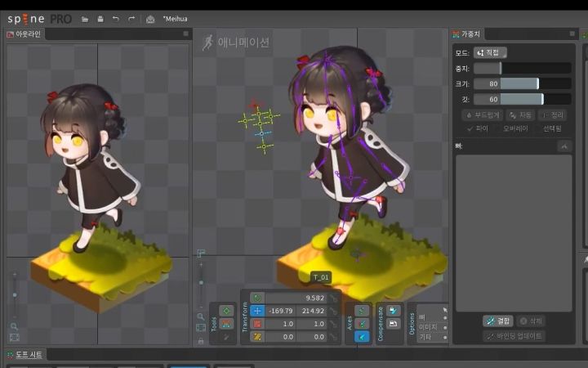Click the 부드럽게 button
Screen dimensions: 588x368
click(483, 115)
